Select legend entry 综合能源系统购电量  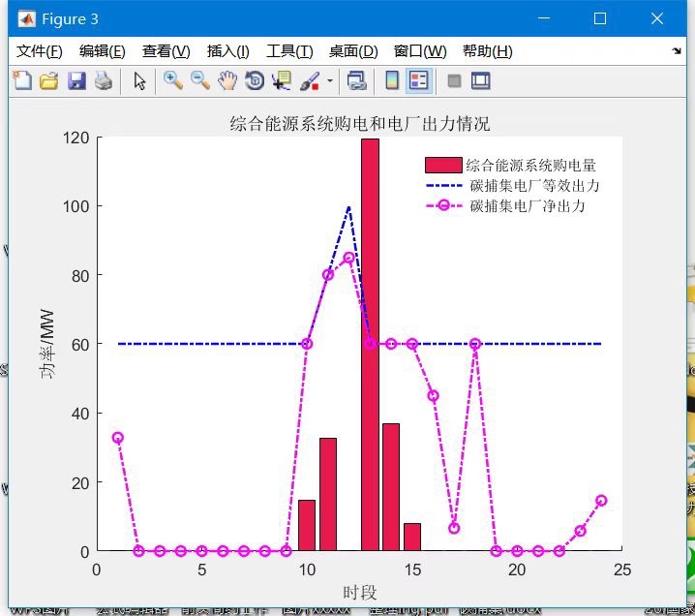coord(530,166)
